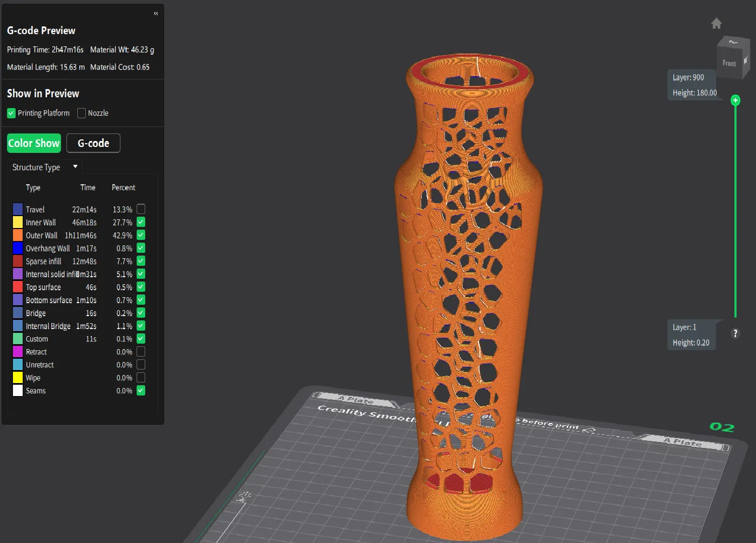Click the Color Show button
Viewport: 756px width, 543px height.
pyautogui.click(x=33, y=143)
